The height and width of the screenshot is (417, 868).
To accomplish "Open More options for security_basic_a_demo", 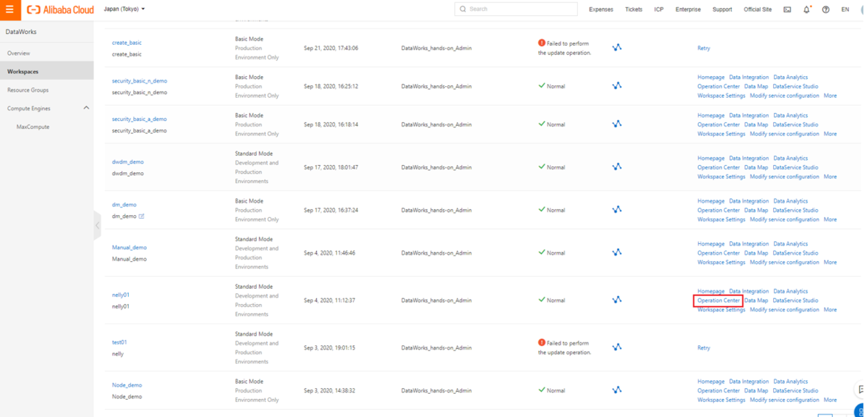I will click(x=830, y=134).
